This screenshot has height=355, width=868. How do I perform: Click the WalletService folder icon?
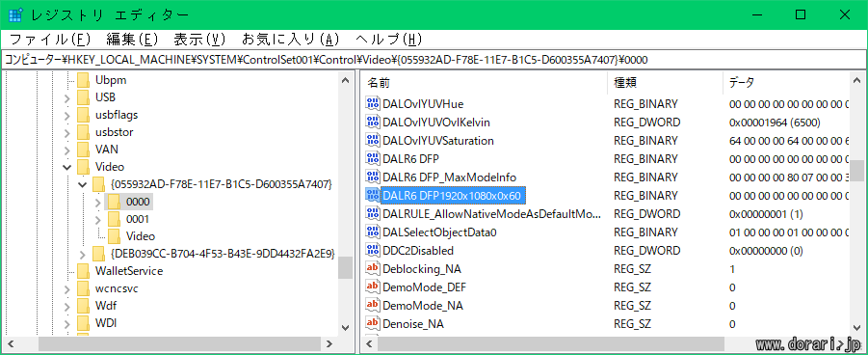tap(83, 271)
